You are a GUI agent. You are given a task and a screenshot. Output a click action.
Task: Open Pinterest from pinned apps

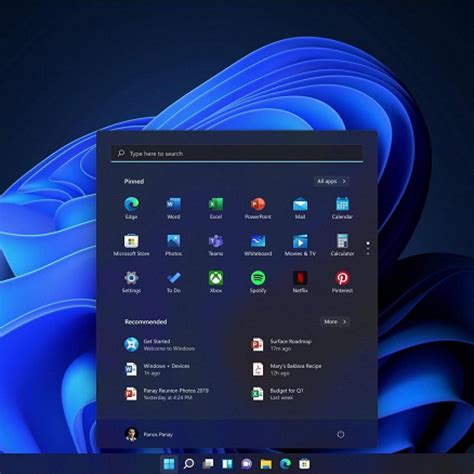[342, 282]
